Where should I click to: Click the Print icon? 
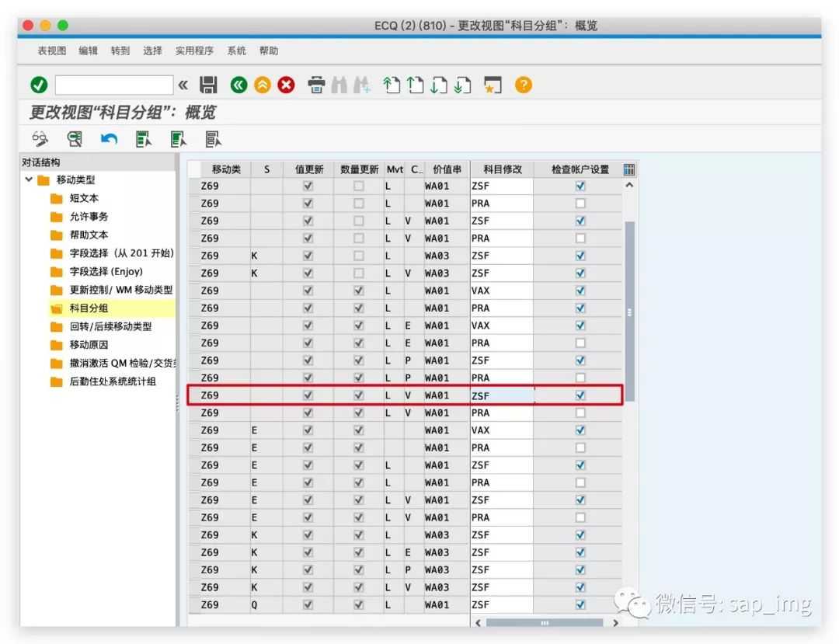click(x=316, y=85)
